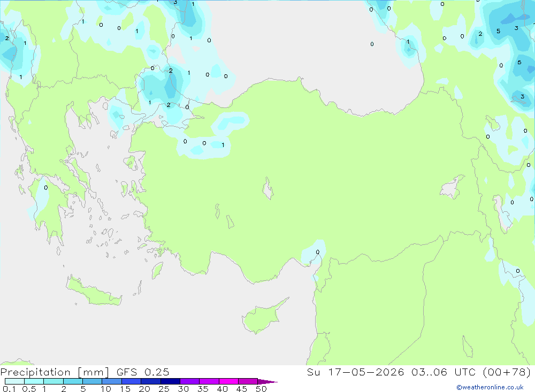Click the '(00+78)' forecast offset text
Image resolution: width=535 pixels, height=392 pixels.
(507, 372)
